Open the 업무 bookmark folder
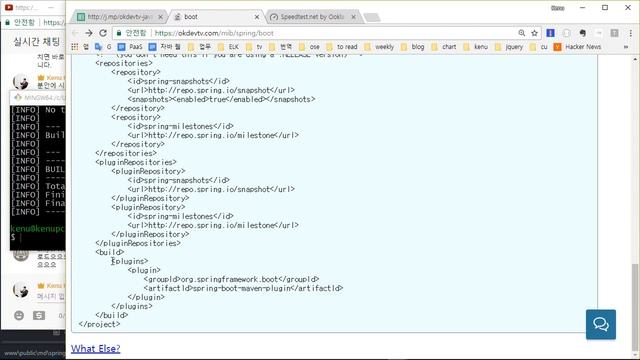The image size is (640, 360). (x=199, y=47)
